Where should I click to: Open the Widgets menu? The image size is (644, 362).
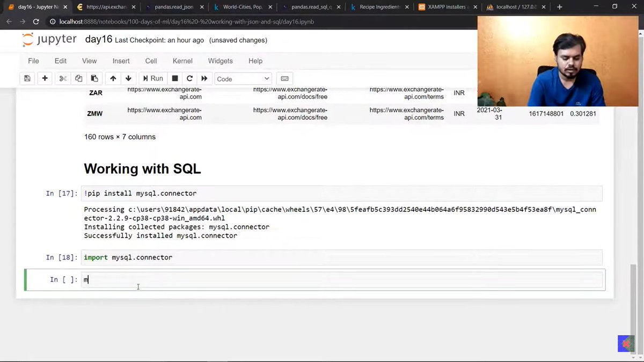(x=220, y=61)
